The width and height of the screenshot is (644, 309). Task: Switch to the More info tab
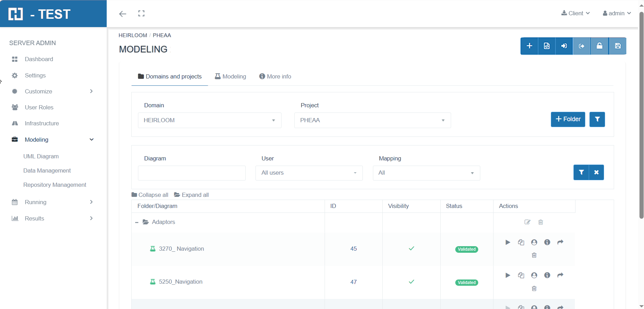click(x=275, y=76)
